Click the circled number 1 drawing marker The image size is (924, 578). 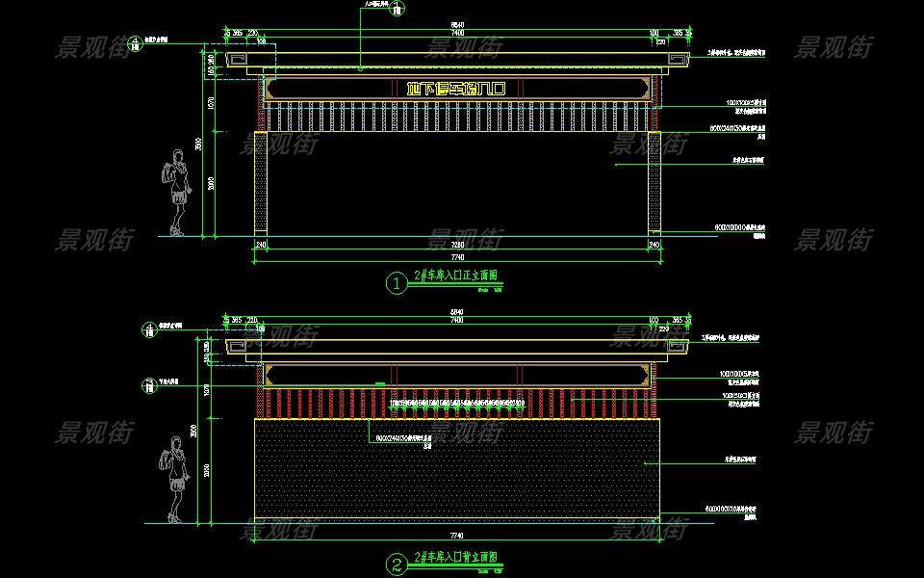(395, 283)
